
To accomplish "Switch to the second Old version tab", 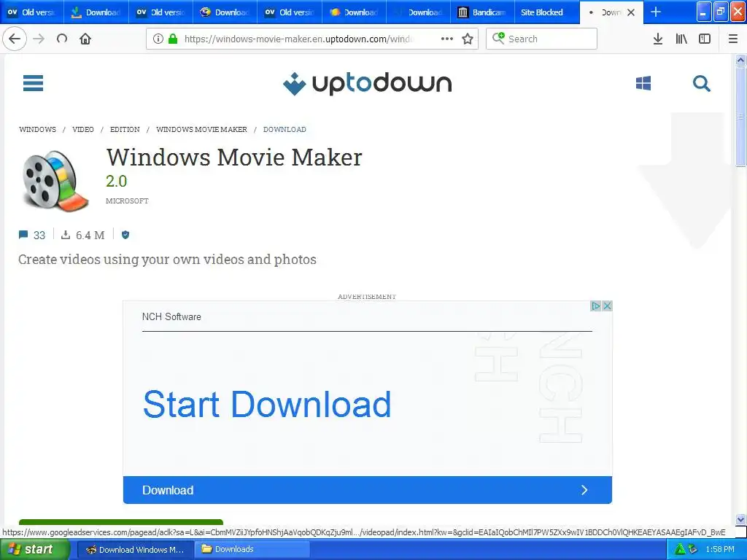I will coord(161,12).
